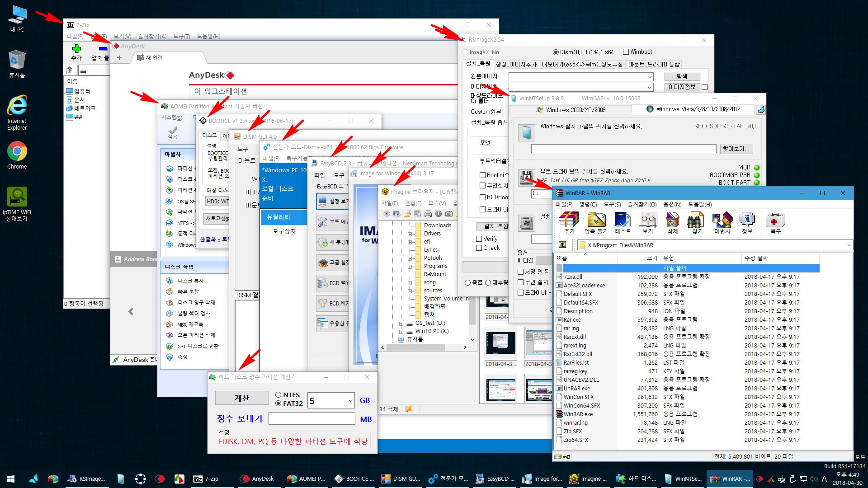This screenshot has width=868, height=488.
Task: Click the volume speaker tray icon
Action: tap(814, 479)
